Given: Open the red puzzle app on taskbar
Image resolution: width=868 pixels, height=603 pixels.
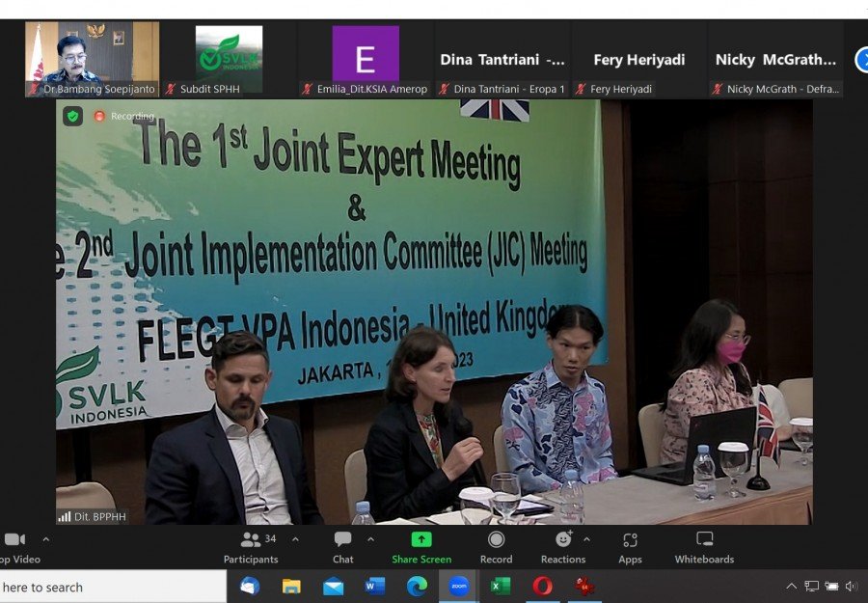Looking at the screenshot, I should click(584, 586).
